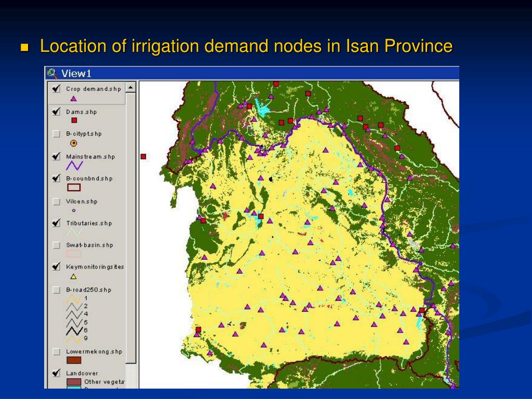Select the Dams.shp layer name

coord(82,112)
